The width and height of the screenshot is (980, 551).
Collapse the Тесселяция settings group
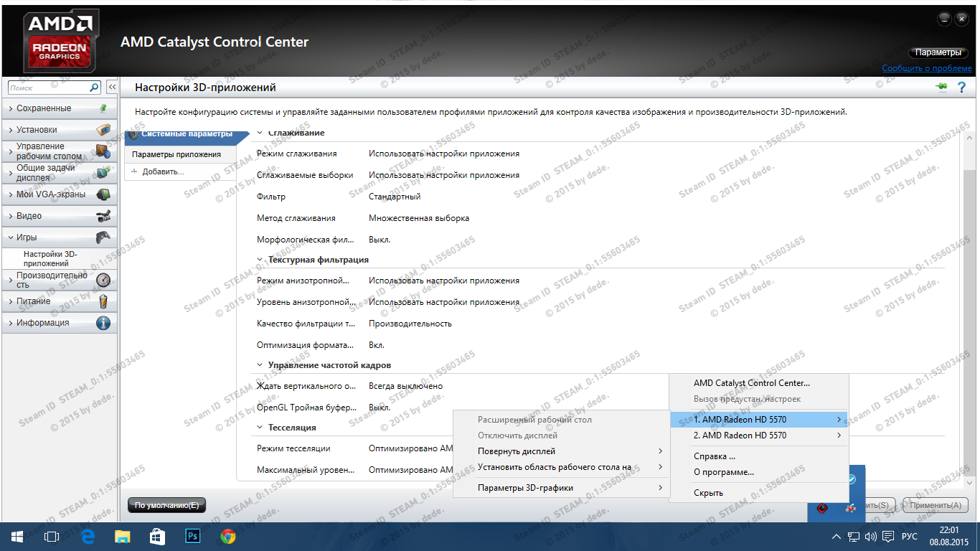260,428
